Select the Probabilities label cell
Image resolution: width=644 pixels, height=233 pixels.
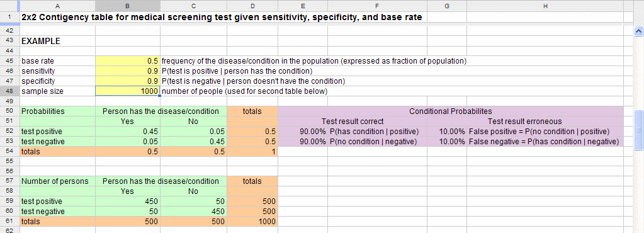(x=57, y=111)
